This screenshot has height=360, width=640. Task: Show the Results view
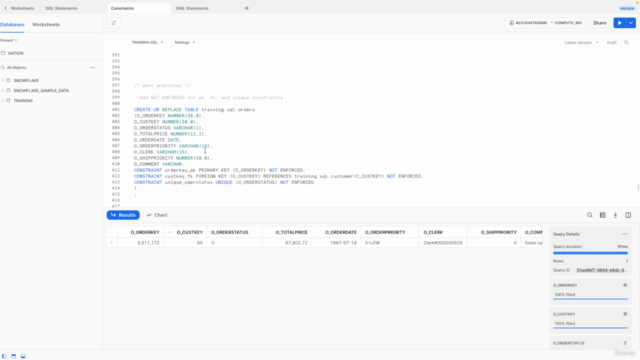click(123, 215)
